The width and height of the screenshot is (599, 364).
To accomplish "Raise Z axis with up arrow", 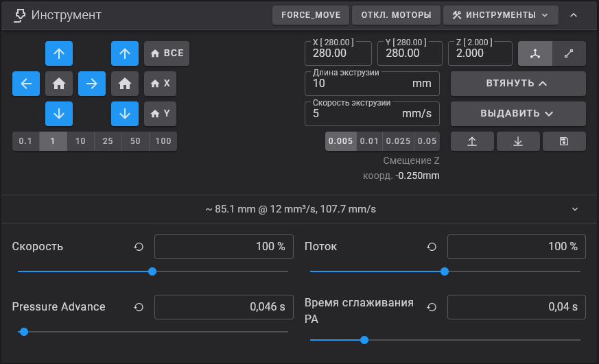I will 125,53.
